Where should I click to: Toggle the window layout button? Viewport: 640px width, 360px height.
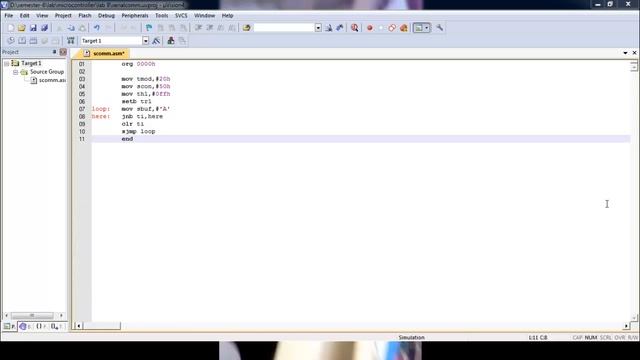pos(418,28)
